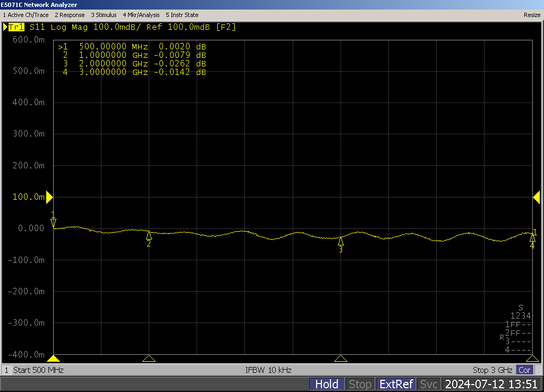Viewport: 544px width, 392px height.
Task: Click the right reference level arrow
Action: click(x=536, y=197)
